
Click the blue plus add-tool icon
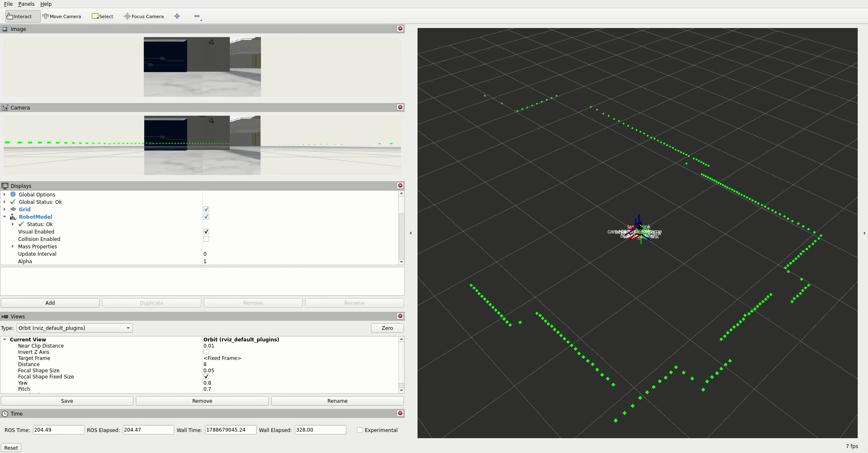tap(177, 16)
